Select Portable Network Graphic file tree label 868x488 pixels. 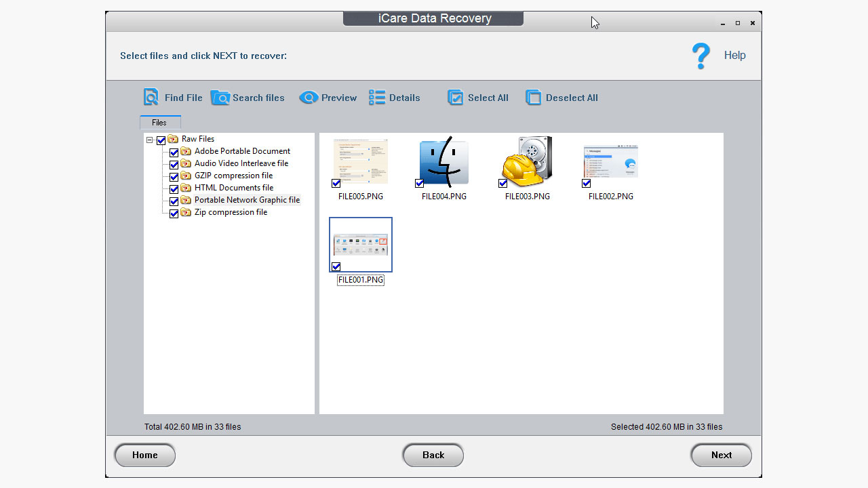(247, 200)
